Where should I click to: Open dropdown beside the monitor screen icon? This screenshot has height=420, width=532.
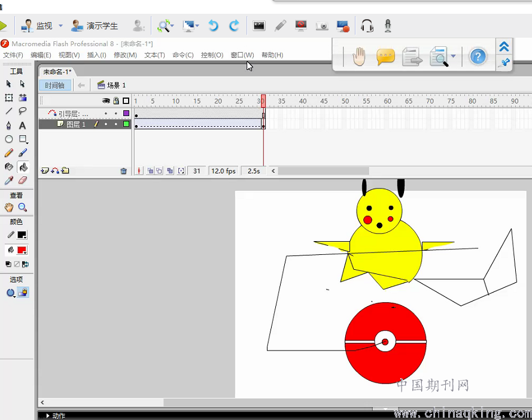tap(197, 26)
